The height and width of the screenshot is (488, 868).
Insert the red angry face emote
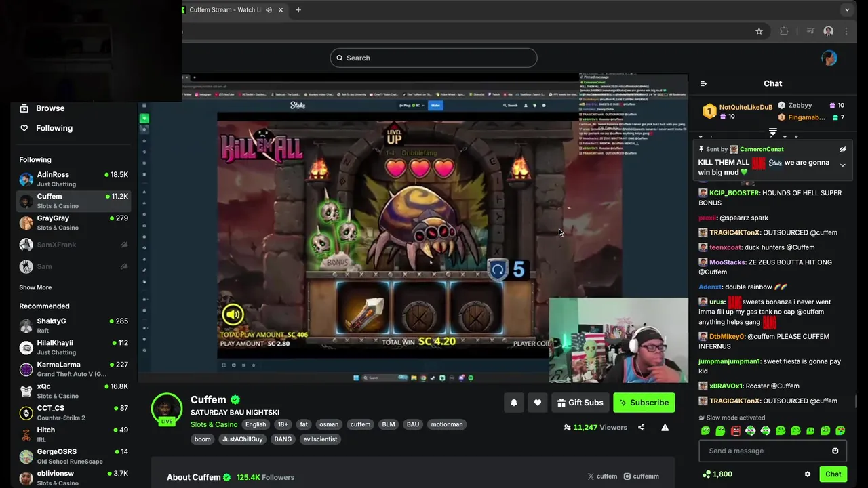tap(735, 431)
